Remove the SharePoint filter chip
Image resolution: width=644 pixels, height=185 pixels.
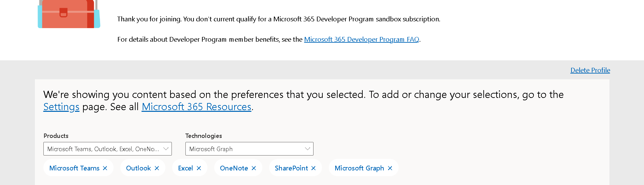[313, 168]
